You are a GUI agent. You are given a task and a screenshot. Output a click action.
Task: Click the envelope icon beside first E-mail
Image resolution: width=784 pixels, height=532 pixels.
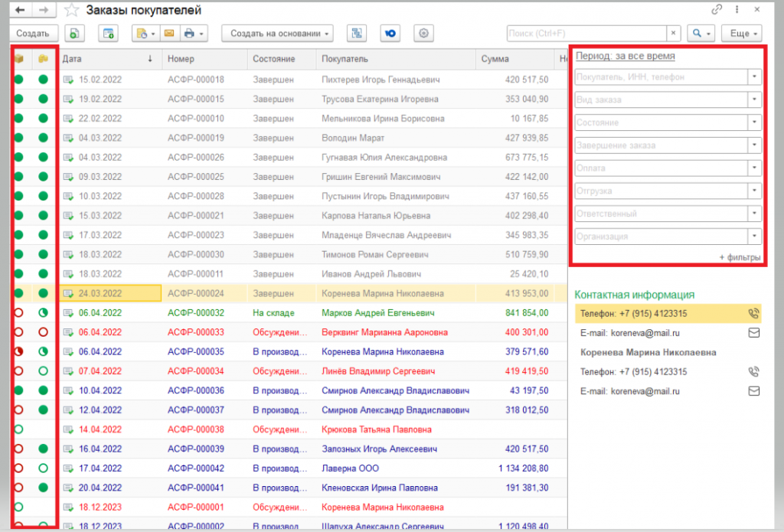[x=753, y=333]
